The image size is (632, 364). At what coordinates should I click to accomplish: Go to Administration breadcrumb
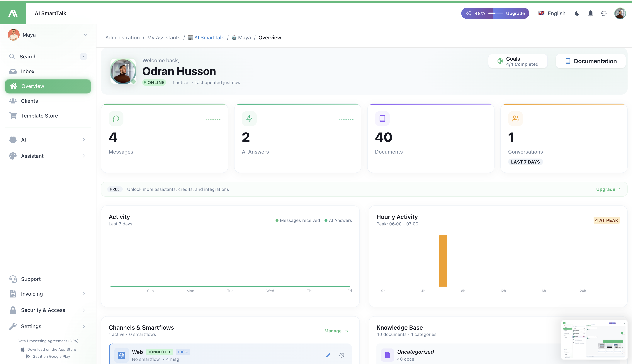(x=123, y=38)
